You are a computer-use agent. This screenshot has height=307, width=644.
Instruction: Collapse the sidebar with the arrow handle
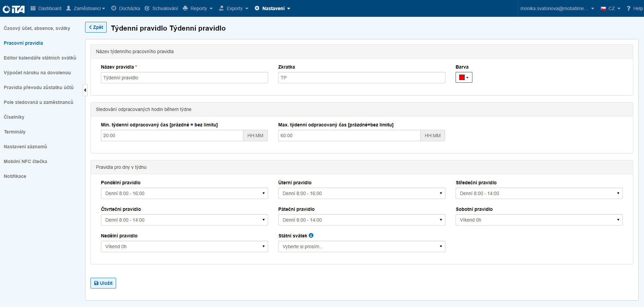(x=85, y=90)
